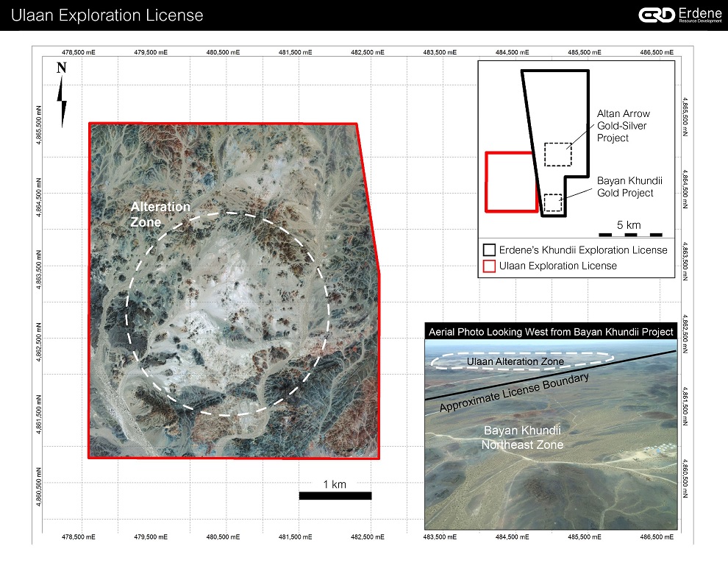
Task: Click the inset map's 5 km scale bar
Action: pyautogui.click(x=630, y=235)
